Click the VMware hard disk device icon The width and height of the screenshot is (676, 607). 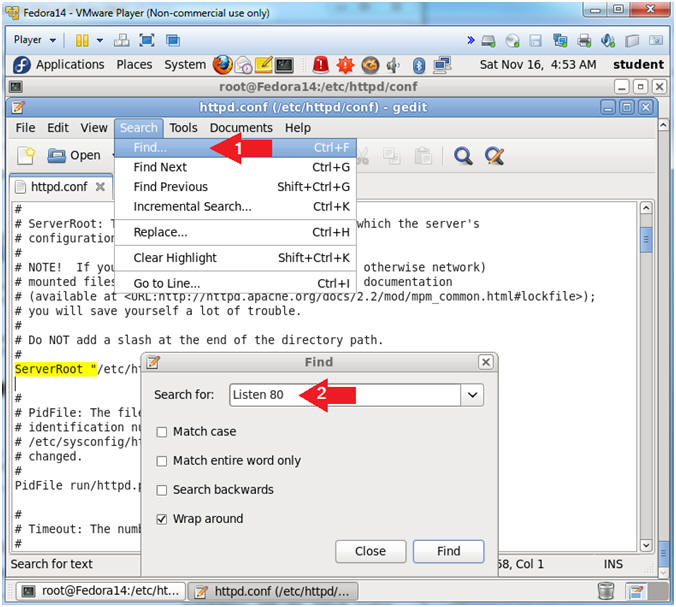tap(488, 41)
